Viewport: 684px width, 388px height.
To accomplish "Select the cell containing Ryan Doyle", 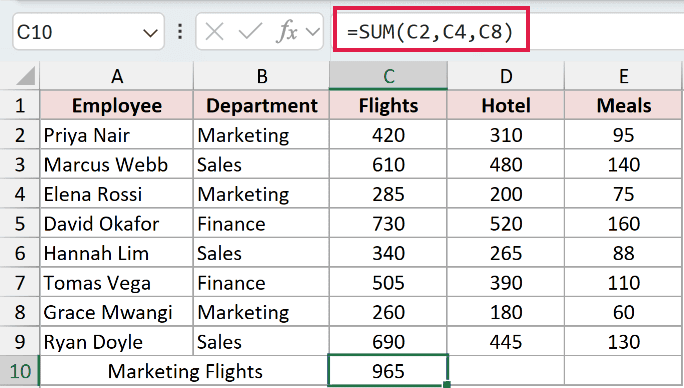I will [116, 342].
